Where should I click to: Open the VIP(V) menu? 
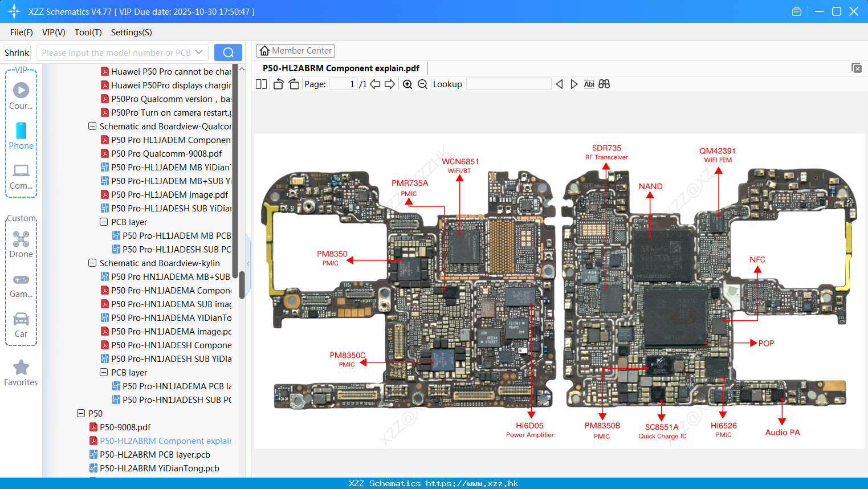54,32
